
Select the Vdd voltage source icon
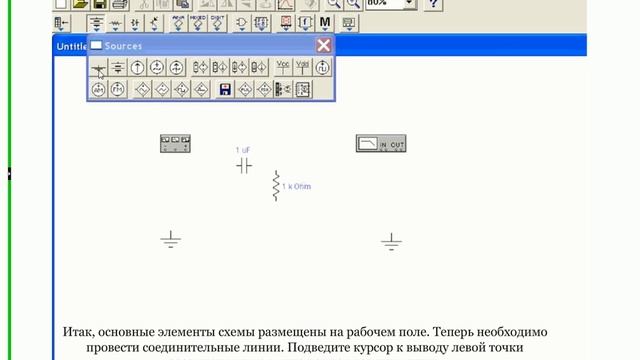[x=302, y=67]
